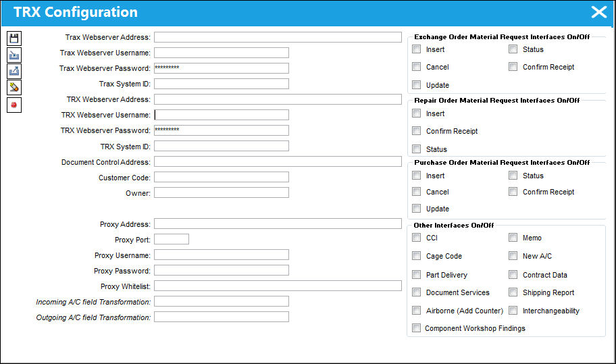Focus the Proxy Address field
The height and width of the screenshot is (364, 616).
coord(278,224)
